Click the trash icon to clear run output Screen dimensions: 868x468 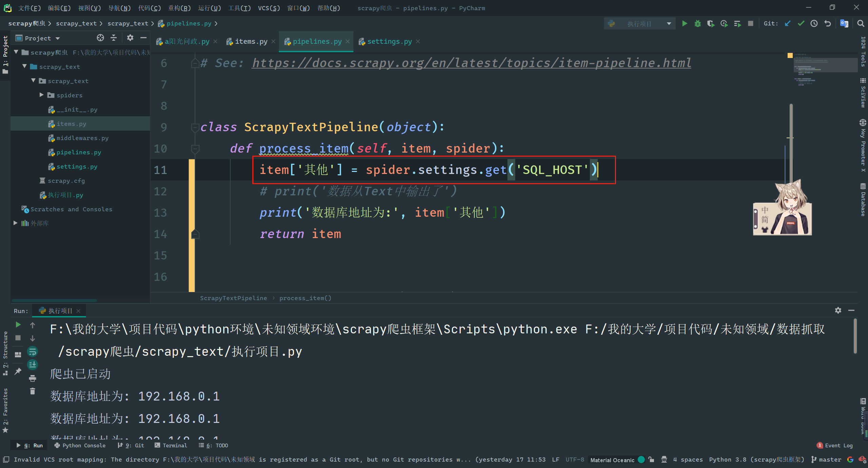pyautogui.click(x=33, y=391)
